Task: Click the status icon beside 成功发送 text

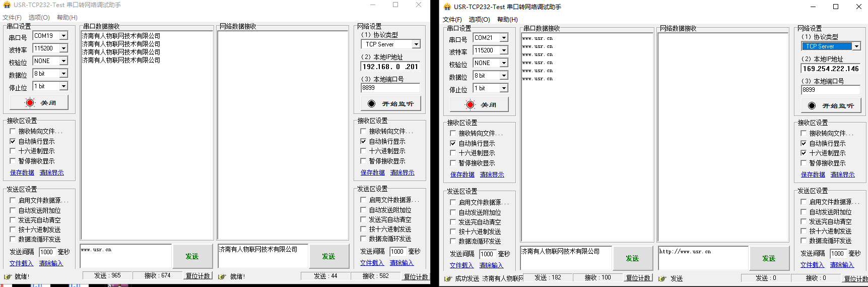Action: coord(448,278)
